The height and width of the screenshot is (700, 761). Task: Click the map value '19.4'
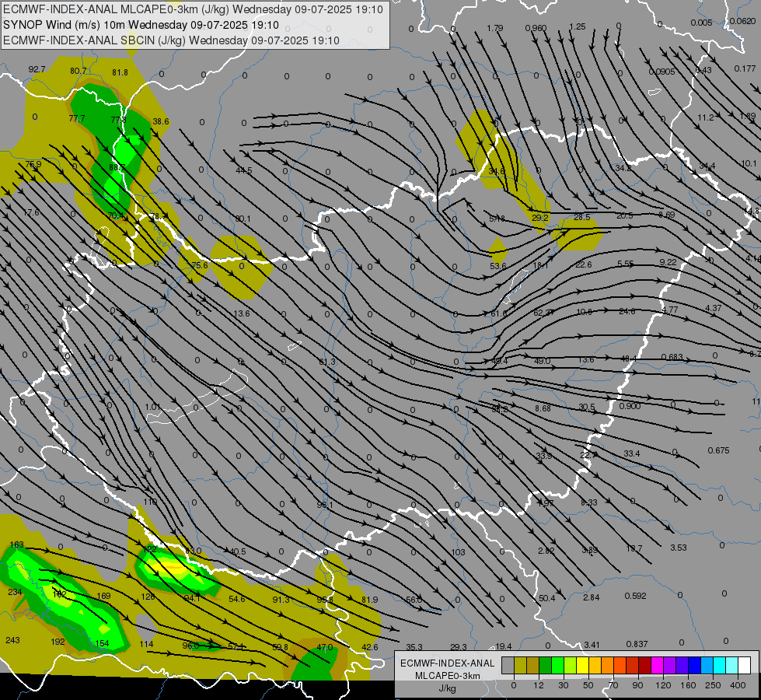click(x=503, y=646)
